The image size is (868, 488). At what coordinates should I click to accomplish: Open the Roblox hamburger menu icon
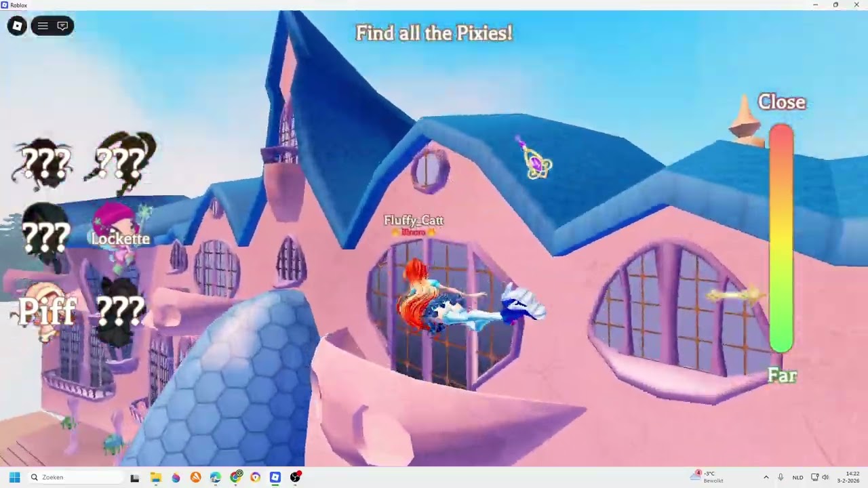(43, 26)
